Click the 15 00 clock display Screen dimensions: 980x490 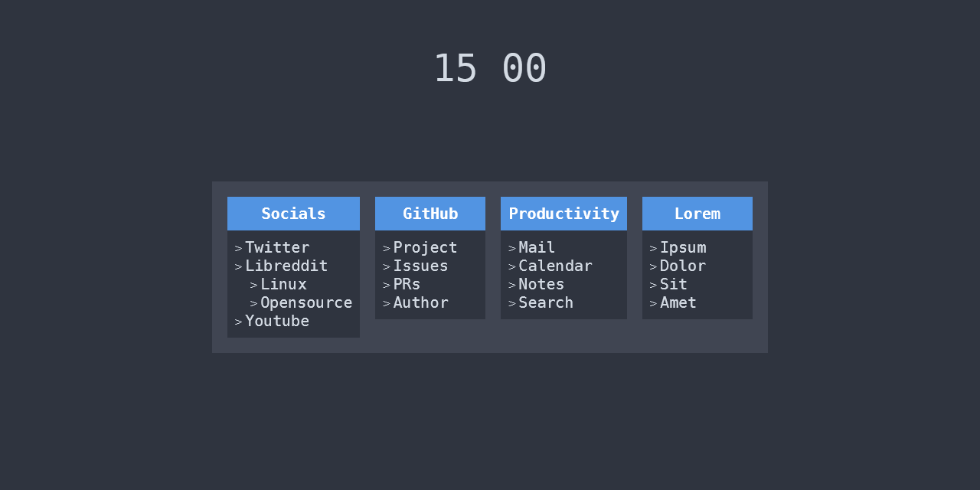(x=490, y=68)
